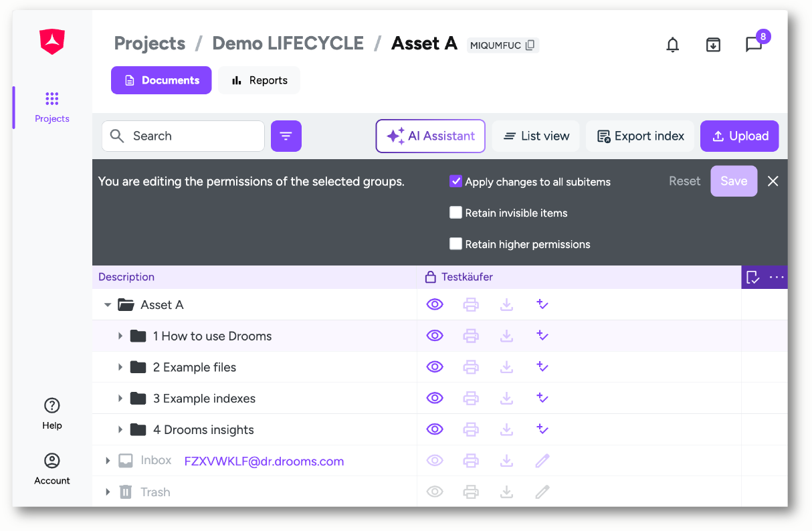Open the downloads archive icon
This screenshot has width=812, height=531.
pyautogui.click(x=713, y=45)
